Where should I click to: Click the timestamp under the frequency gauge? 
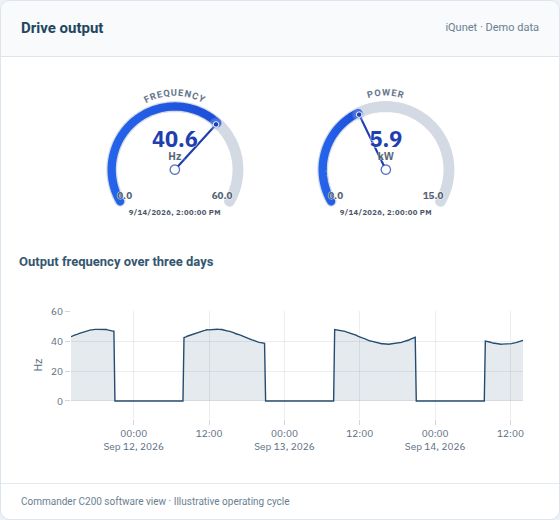175,212
